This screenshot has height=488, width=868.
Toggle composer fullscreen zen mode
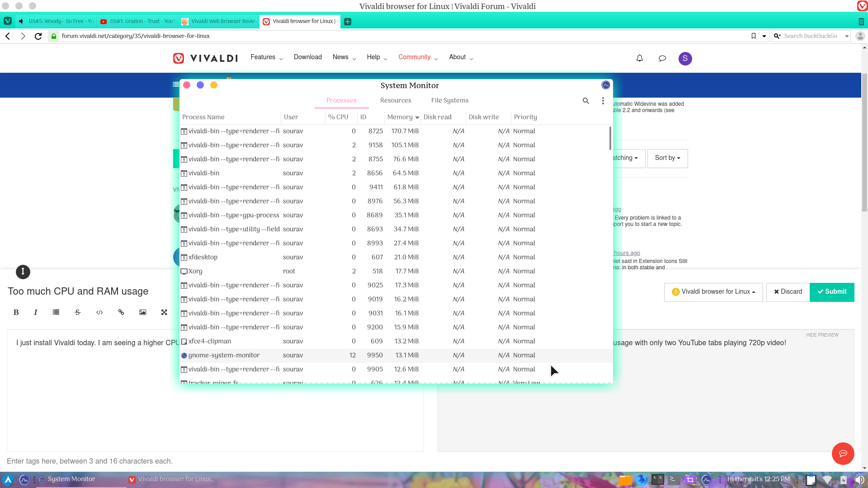pyautogui.click(x=165, y=312)
